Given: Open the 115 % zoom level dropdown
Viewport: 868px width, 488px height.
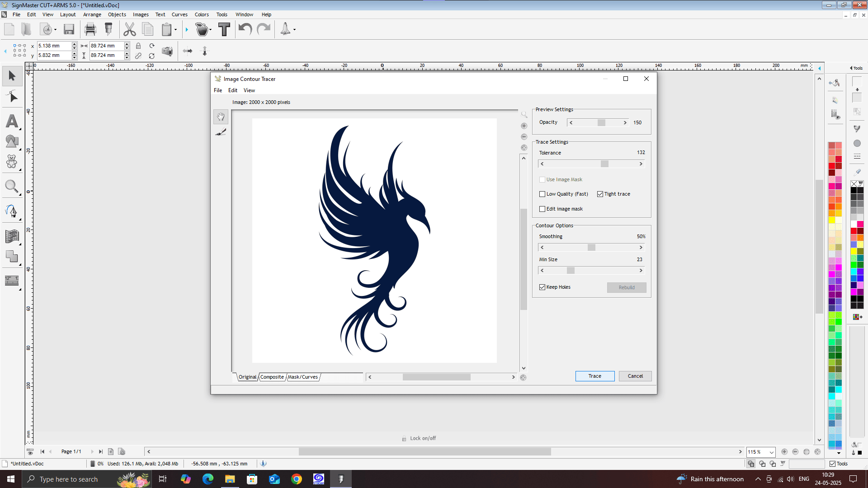Looking at the screenshot, I should [771, 452].
